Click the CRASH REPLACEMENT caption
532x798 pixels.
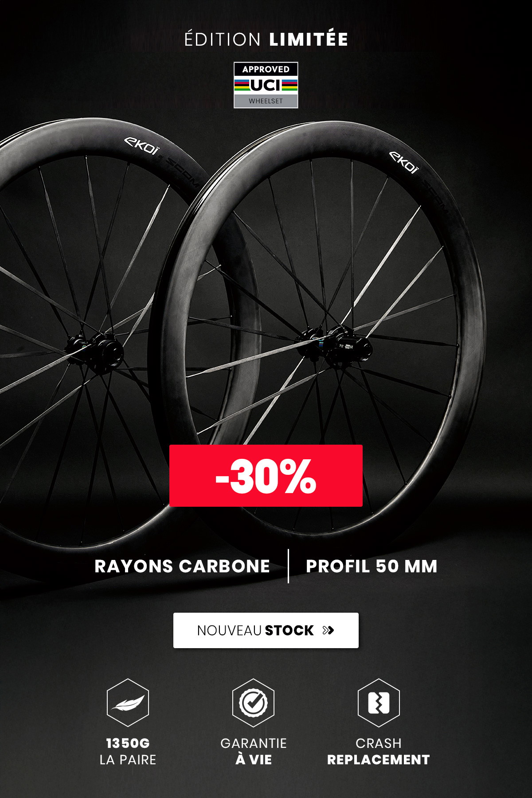379,751
